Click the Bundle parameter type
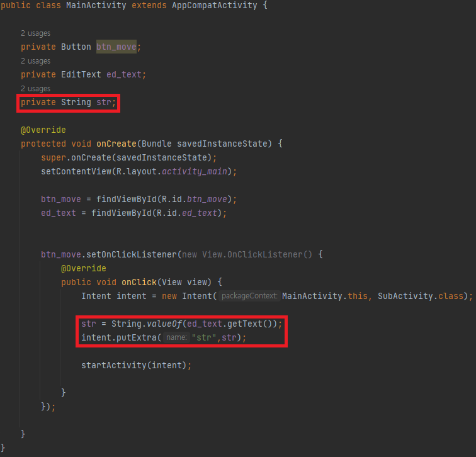 coord(156,144)
